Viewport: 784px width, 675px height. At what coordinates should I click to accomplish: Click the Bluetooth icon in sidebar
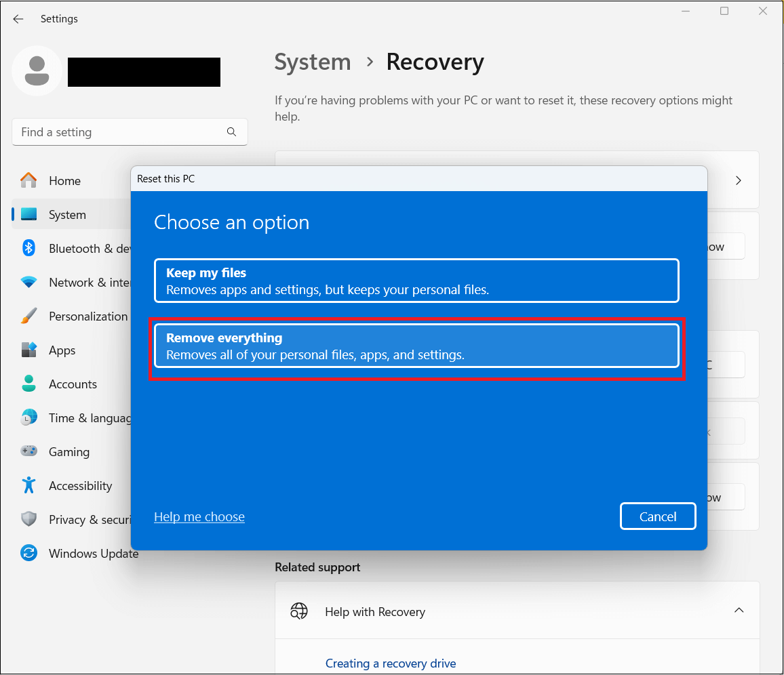click(x=28, y=248)
